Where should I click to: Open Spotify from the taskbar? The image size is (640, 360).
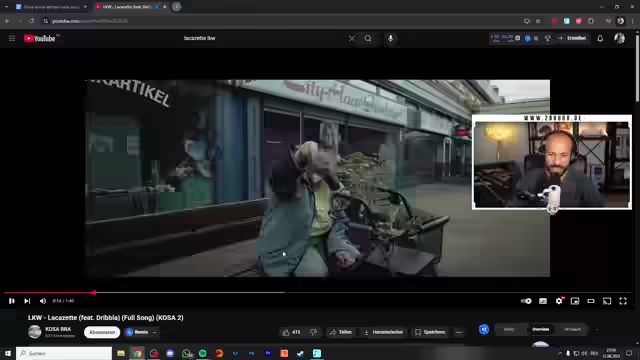(x=203, y=353)
